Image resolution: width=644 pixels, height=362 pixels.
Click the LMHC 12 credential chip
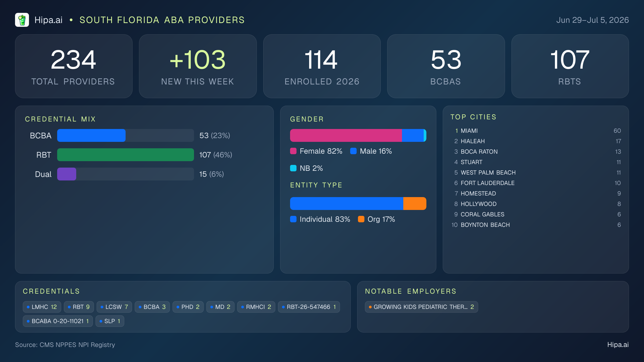point(42,307)
